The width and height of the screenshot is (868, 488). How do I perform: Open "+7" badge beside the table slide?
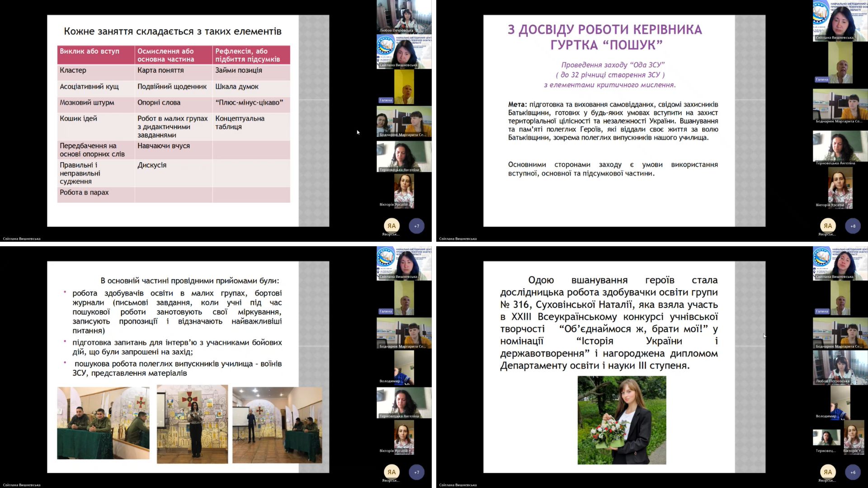coord(416,226)
